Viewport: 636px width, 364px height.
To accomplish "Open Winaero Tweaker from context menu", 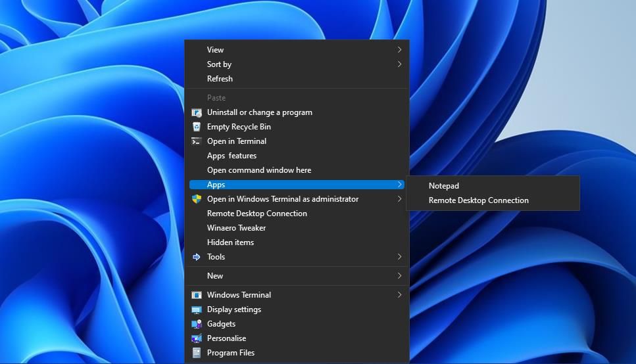I will point(236,228).
